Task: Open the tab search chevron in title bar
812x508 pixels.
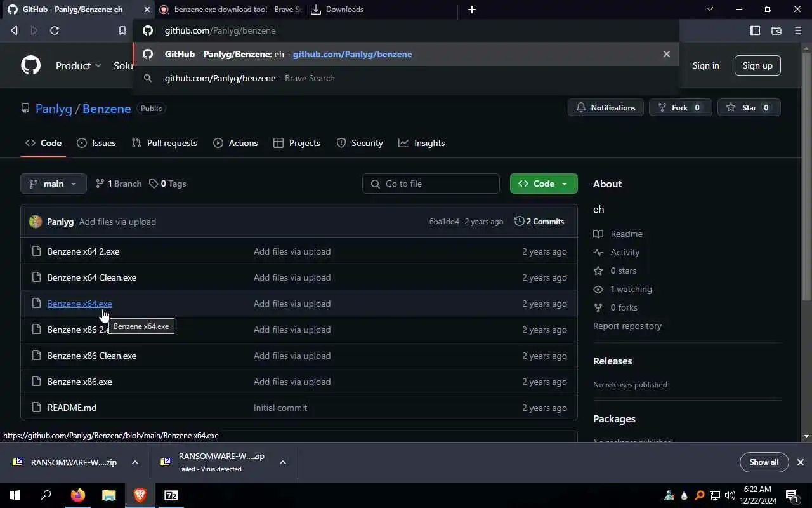Action: 710,10
